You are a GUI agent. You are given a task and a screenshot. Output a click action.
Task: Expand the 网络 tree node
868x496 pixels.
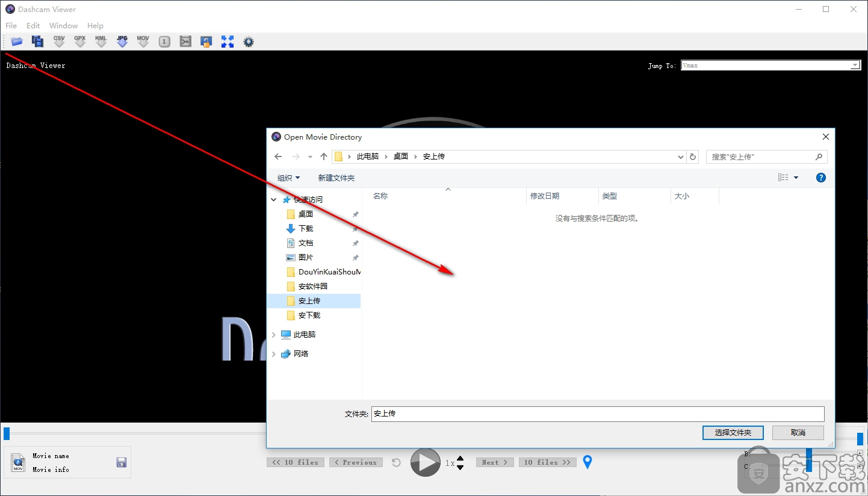click(x=274, y=354)
